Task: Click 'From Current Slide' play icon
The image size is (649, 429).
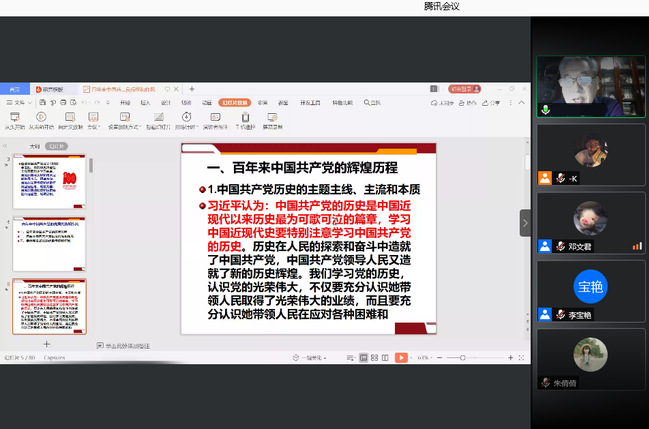Action: pos(42,117)
